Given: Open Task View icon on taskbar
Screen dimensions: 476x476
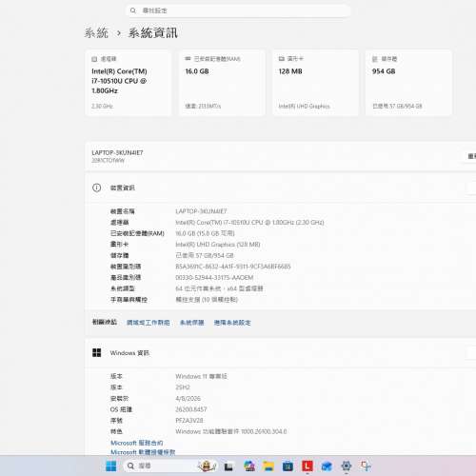Looking at the screenshot, I should tap(228, 466).
